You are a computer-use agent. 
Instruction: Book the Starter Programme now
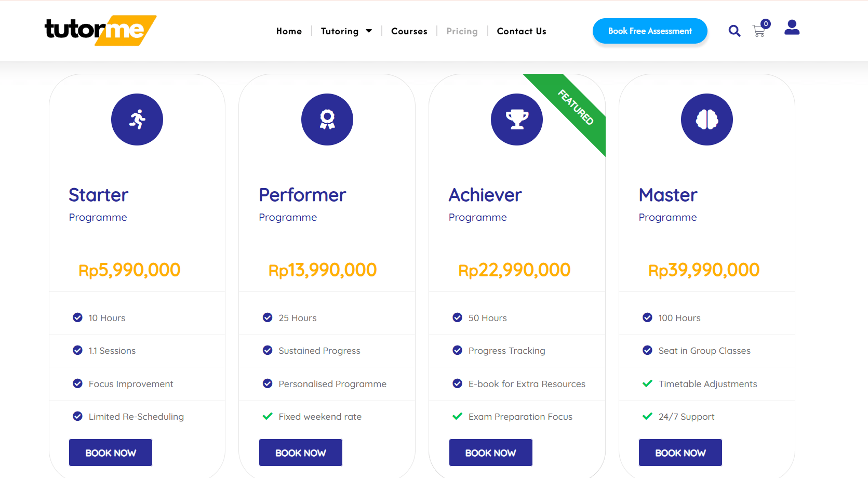point(111,453)
